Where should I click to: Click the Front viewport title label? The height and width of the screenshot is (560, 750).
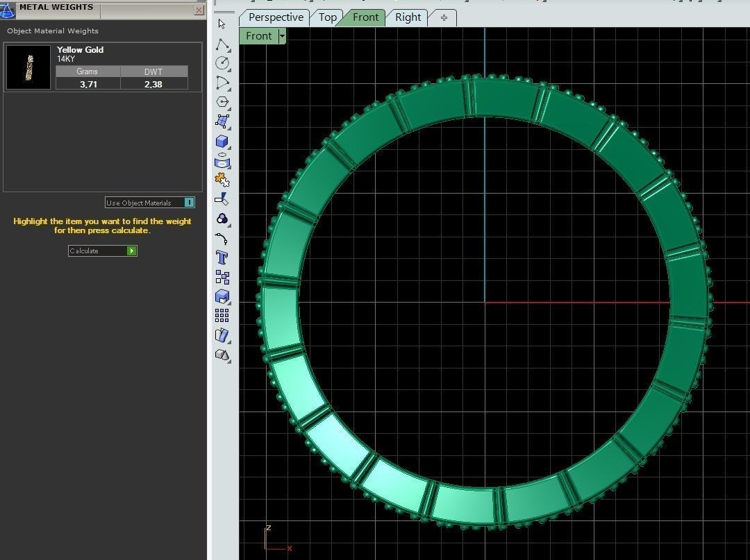tap(259, 36)
